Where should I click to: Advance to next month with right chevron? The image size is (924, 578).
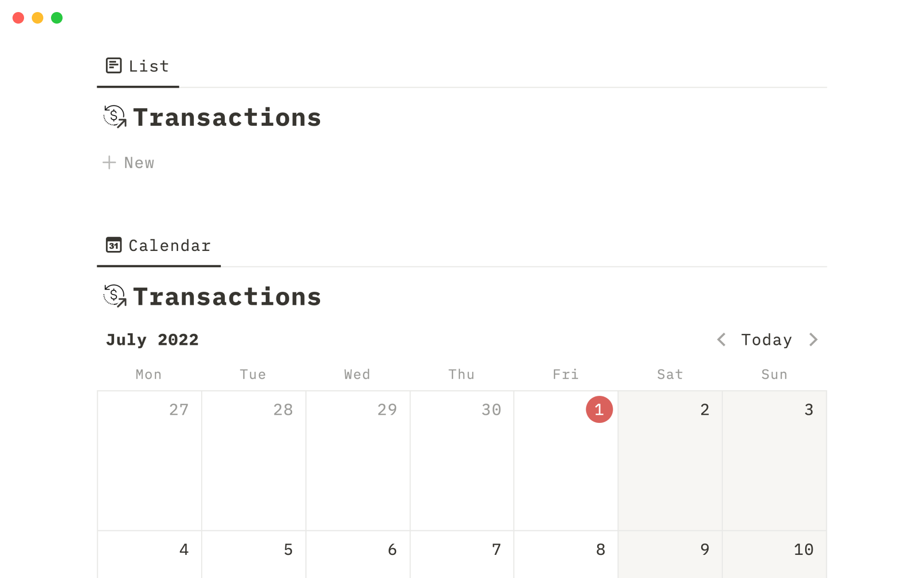tap(813, 340)
